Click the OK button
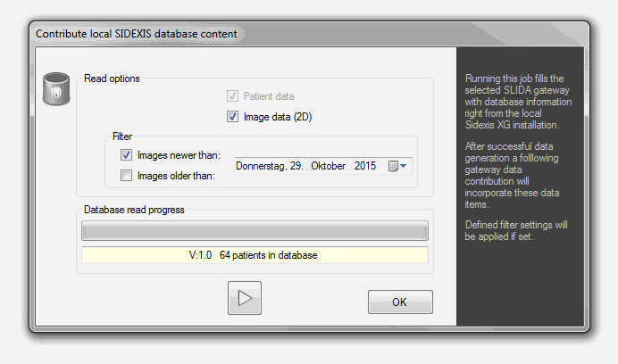This screenshot has width=618, height=364. coord(400,302)
